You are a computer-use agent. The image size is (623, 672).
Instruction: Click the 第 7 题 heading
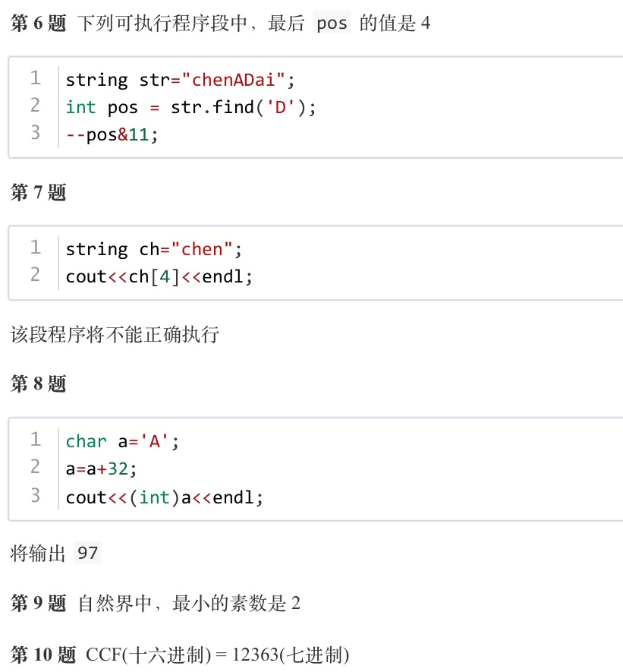click(x=38, y=192)
